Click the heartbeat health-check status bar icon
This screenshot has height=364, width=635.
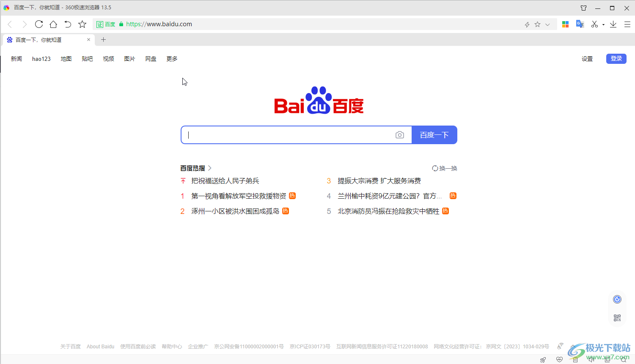click(x=559, y=360)
